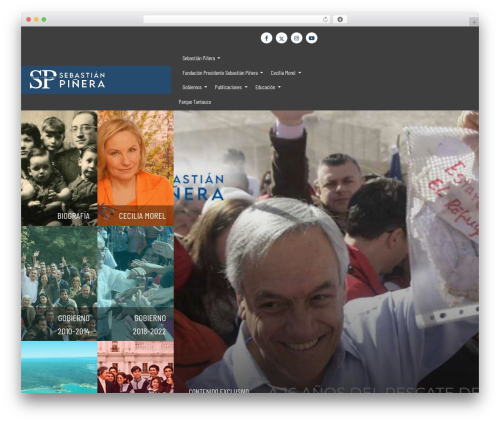Click the browser reload icon
This screenshot has height=423, width=500.
pos(325,20)
